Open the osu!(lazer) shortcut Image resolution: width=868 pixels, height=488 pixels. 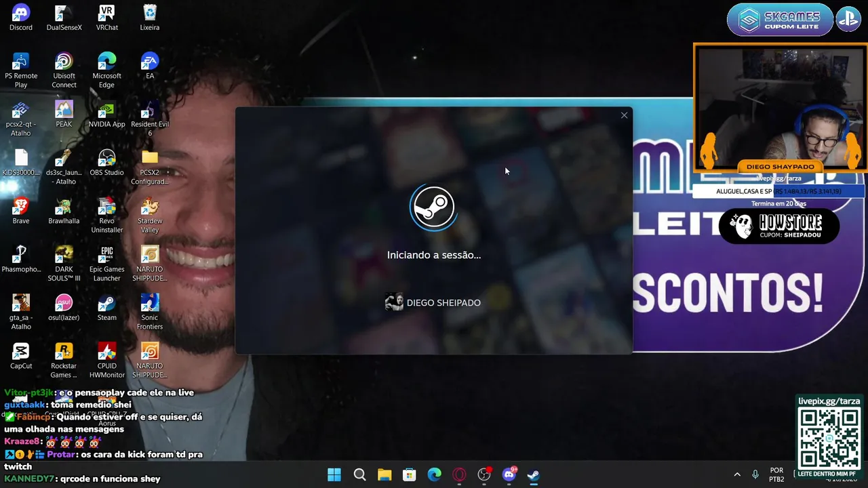click(64, 307)
